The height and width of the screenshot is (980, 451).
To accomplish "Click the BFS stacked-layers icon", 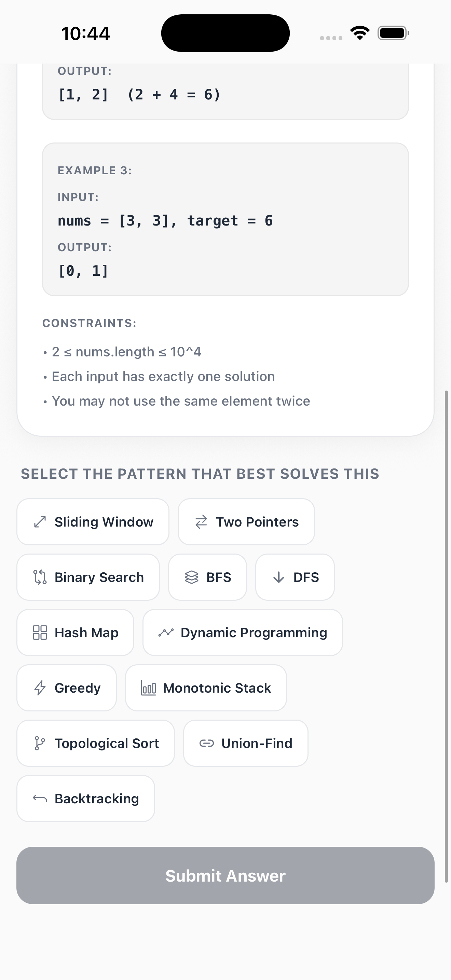I will pos(192,577).
